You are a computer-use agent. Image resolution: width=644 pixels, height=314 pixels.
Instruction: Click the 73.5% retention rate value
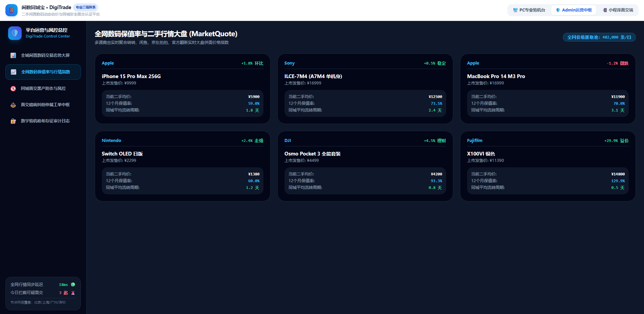(436, 103)
